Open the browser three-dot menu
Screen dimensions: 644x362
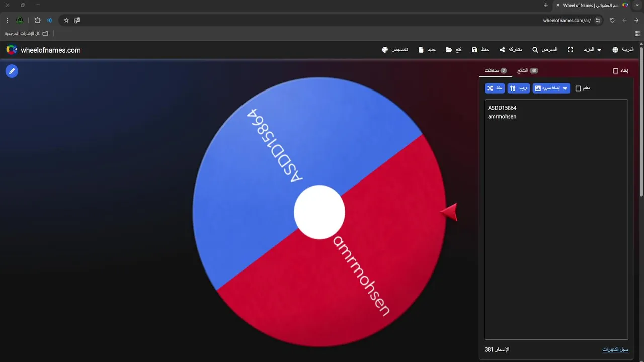[x=7, y=20]
